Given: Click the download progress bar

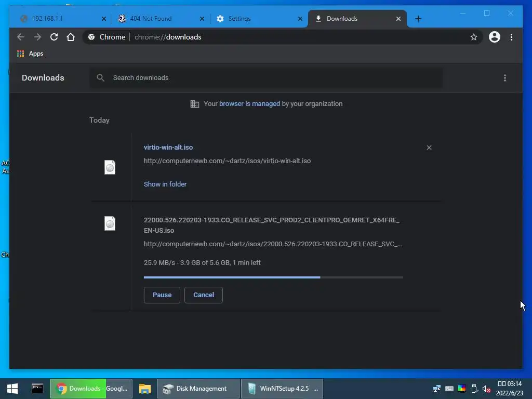Looking at the screenshot, I should (x=273, y=277).
